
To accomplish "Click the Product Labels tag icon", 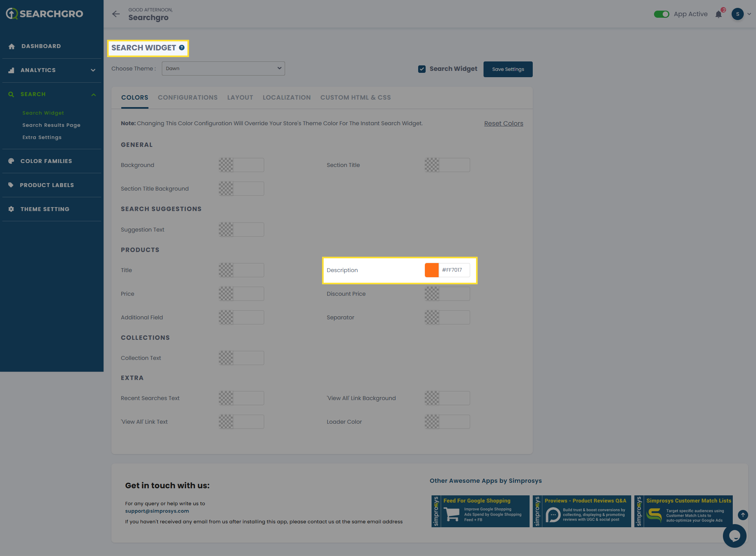I will tap(11, 185).
